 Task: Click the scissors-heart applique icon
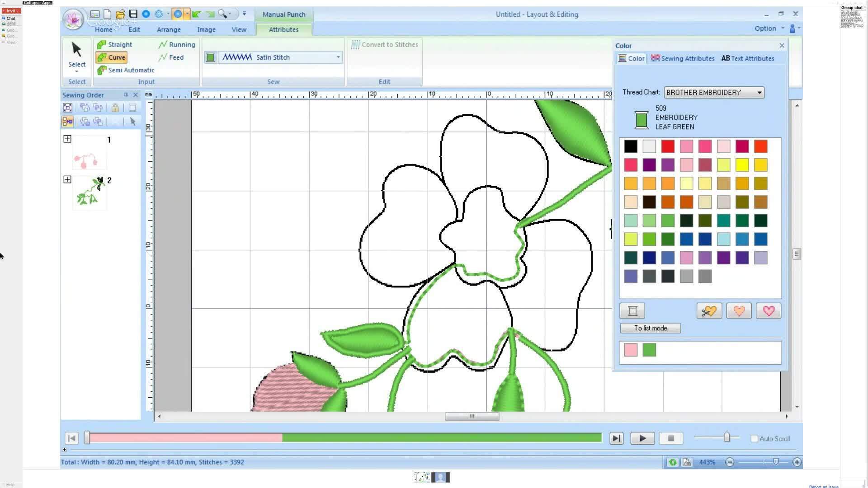pyautogui.click(x=709, y=310)
